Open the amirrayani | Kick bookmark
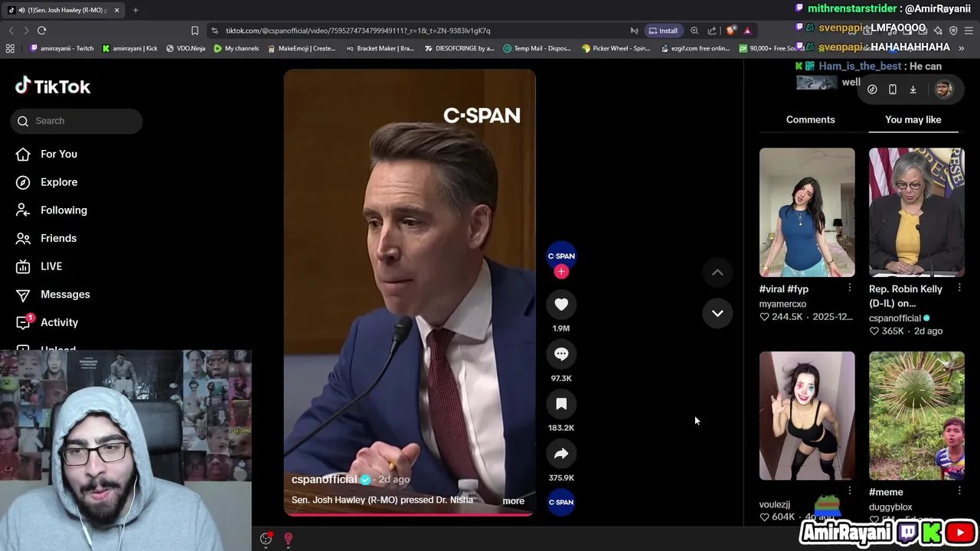The height and width of the screenshot is (551, 980). point(129,48)
